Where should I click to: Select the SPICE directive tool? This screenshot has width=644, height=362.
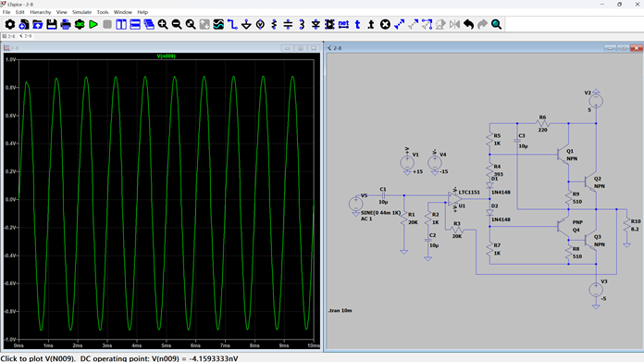point(371,25)
